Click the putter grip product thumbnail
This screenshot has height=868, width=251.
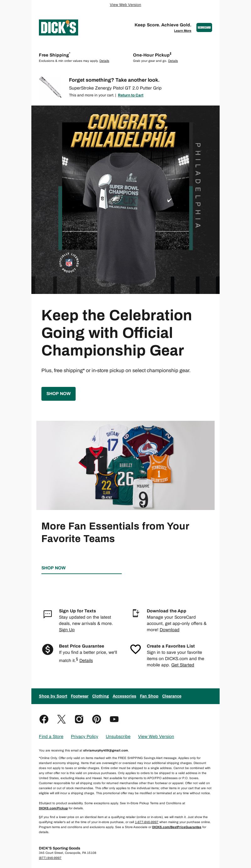tap(51, 87)
